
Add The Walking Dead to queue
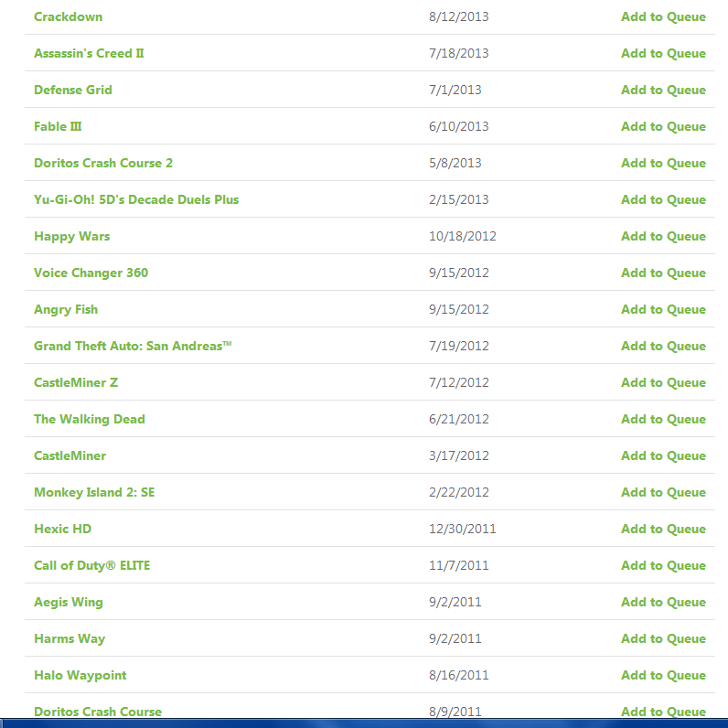[663, 419]
